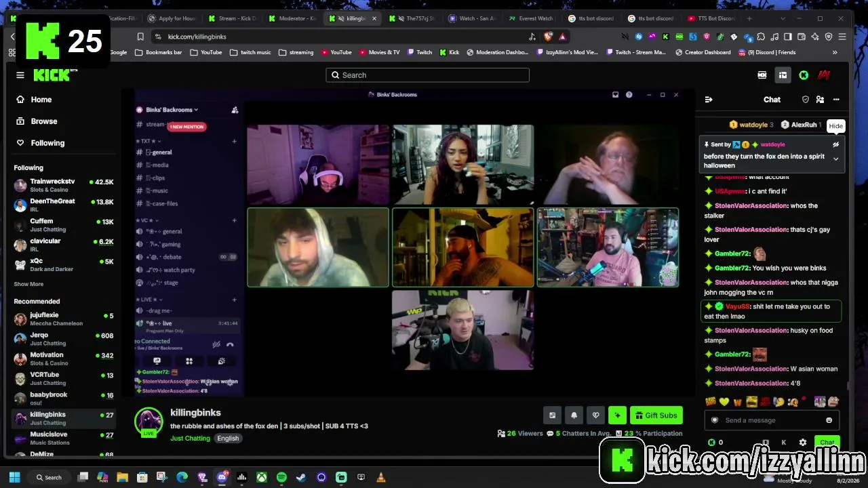Viewport: 868px width, 488px height.
Task: Open the chat three-dot options menu
Action: click(x=836, y=100)
